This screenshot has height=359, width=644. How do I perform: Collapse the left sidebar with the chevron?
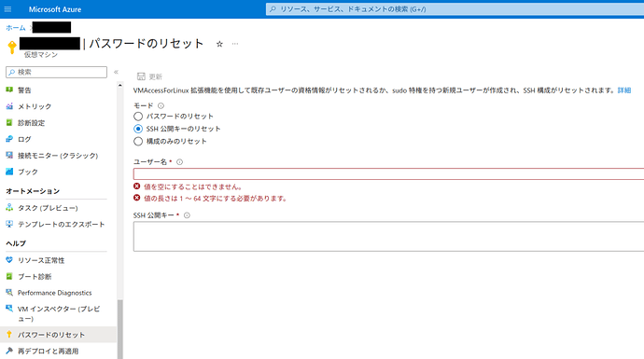pyautogui.click(x=117, y=72)
